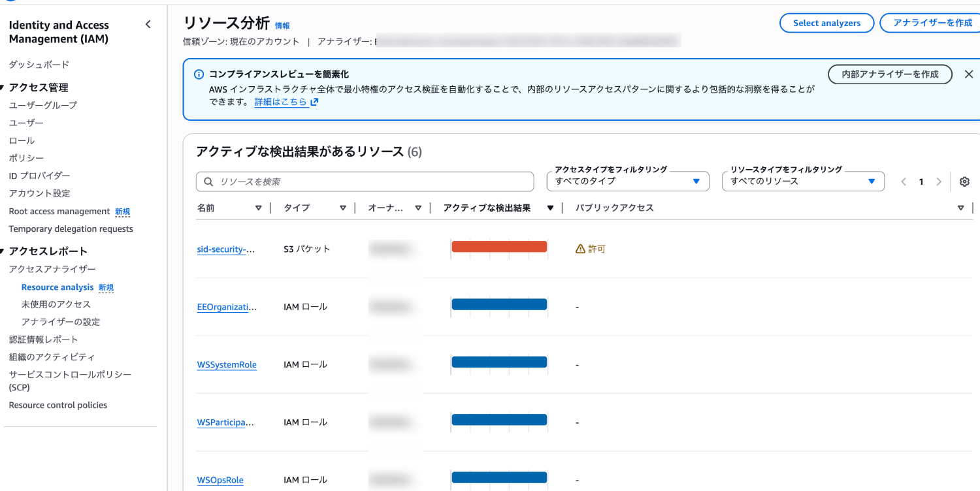Open the アクセスタイプ filter dropdown
The width and height of the screenshot is (980, 491).
627,182
